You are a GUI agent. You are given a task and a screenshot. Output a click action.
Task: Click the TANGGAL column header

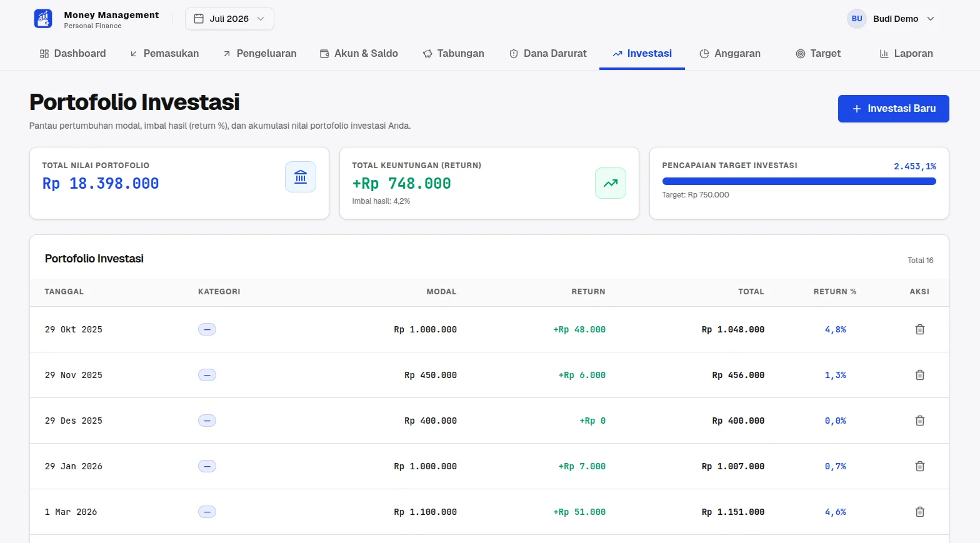coord(64,292)
